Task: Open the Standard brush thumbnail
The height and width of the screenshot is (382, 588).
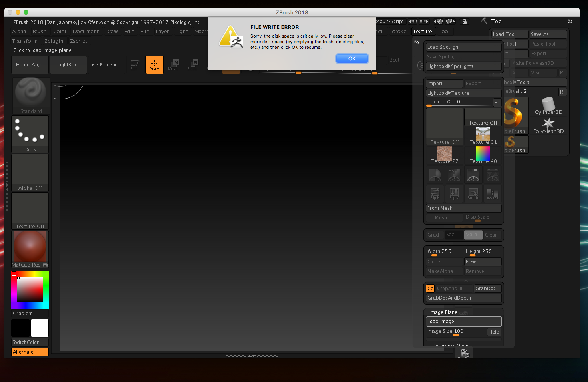Action: click(x=30, y=96)
